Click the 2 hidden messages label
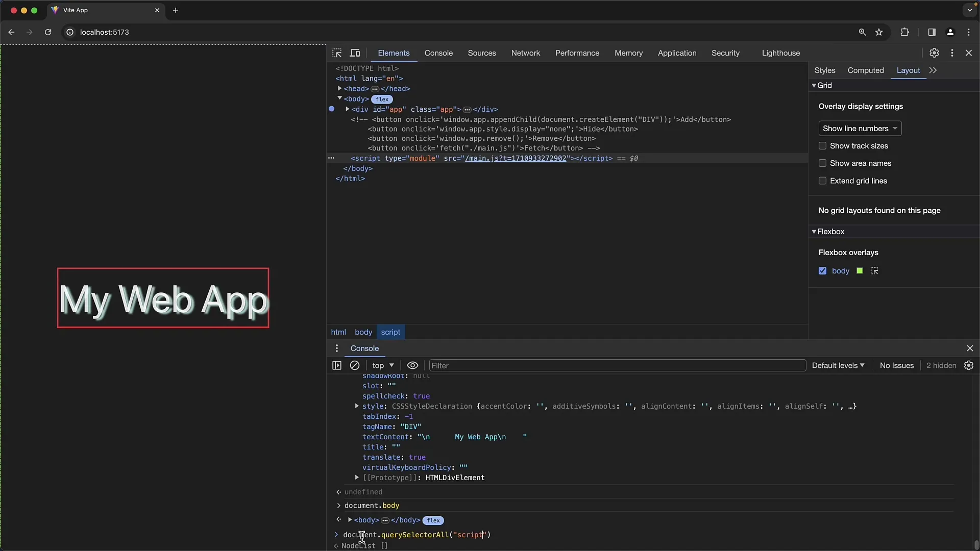 pos(941,365)
